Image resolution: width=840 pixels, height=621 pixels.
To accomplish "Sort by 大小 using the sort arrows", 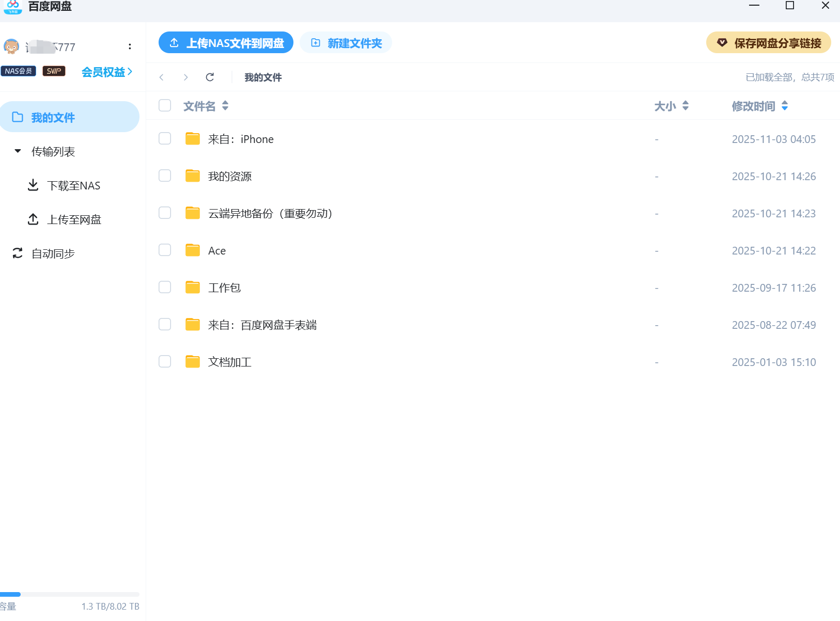I will pos(686,106).
